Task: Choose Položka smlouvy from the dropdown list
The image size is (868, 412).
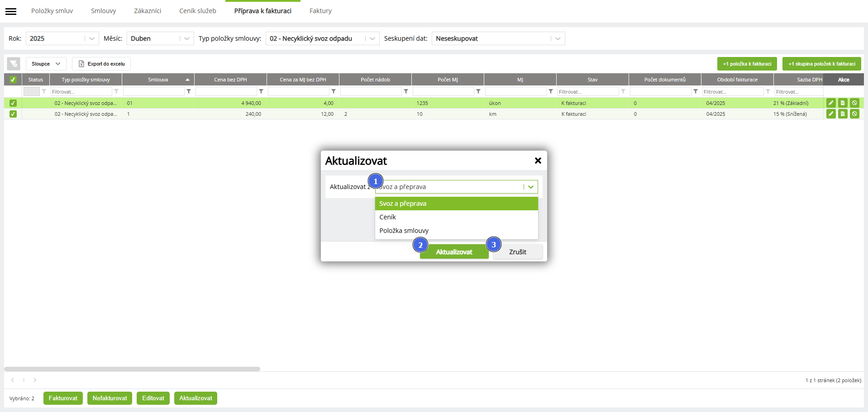Action: (457, 231)
